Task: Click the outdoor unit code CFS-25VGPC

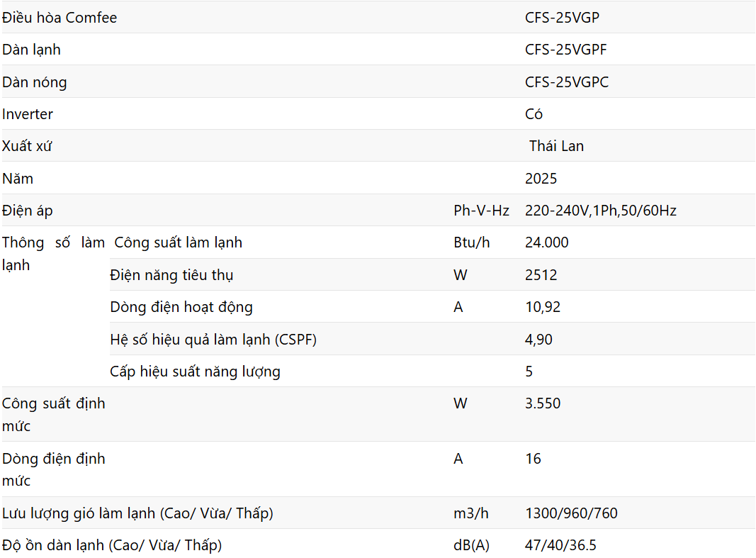Action: click(x=566, y=82)
